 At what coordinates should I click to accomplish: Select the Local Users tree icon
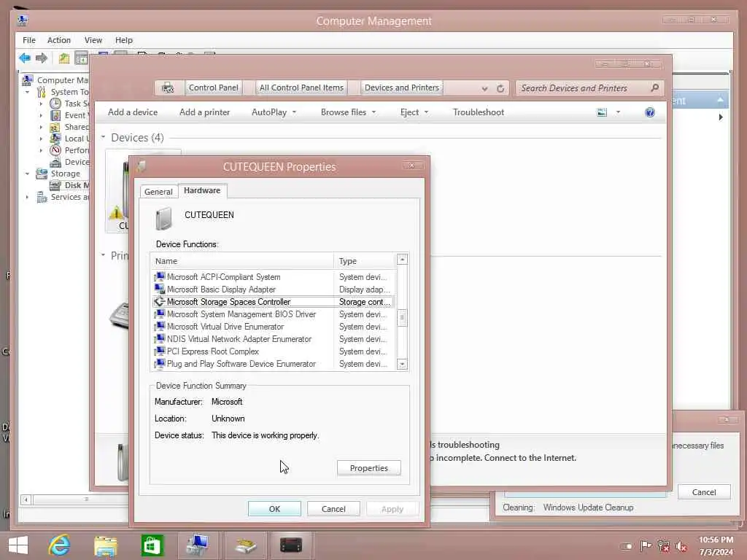coord(55,139)
